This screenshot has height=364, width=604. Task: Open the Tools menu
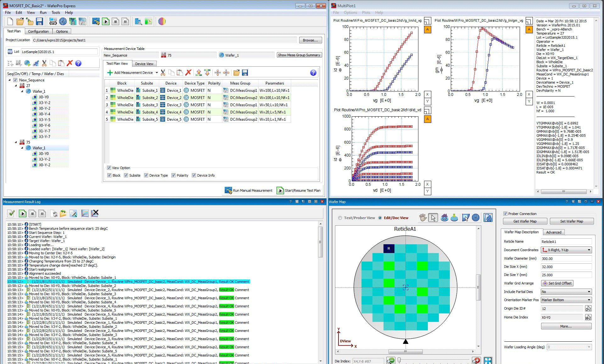56,13
